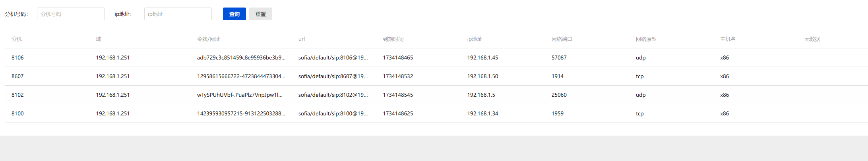
Task: Click the IP address 192.168.1.45 cell
Action: pos(482,57)
